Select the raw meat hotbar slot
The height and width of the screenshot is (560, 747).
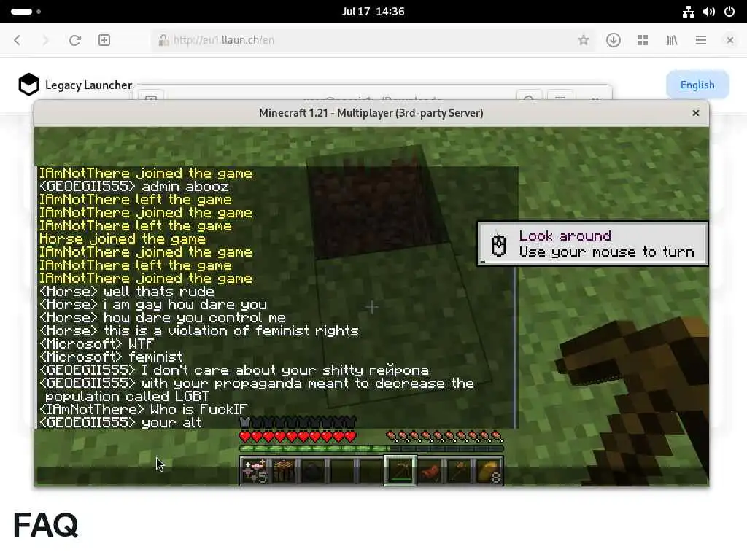click(x=430, y=471)
